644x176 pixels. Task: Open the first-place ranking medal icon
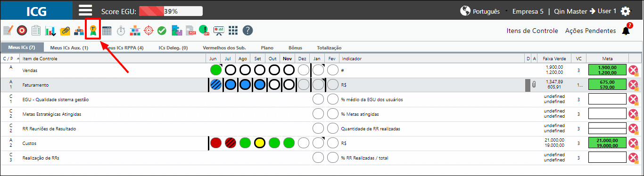93,31
